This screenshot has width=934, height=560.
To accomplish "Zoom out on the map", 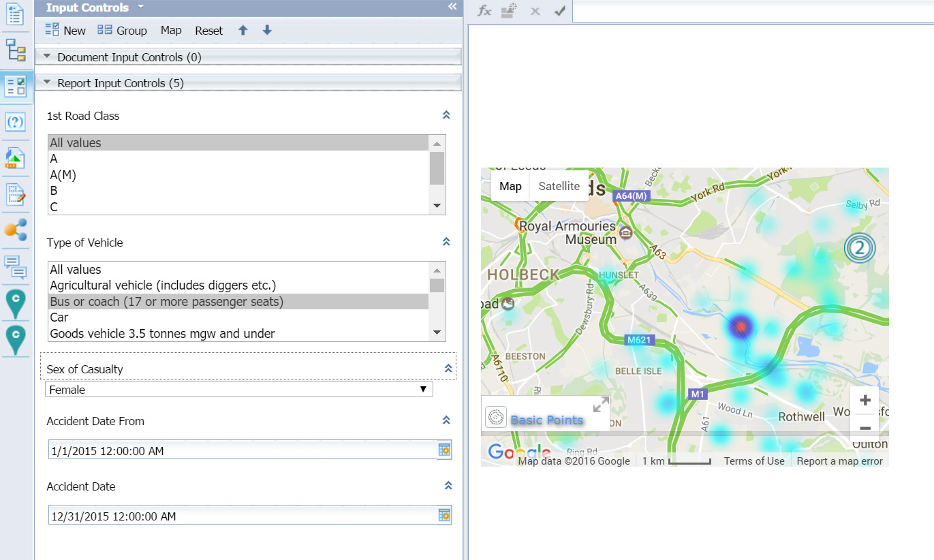I will pyautogui.click(x=865, y=428).
